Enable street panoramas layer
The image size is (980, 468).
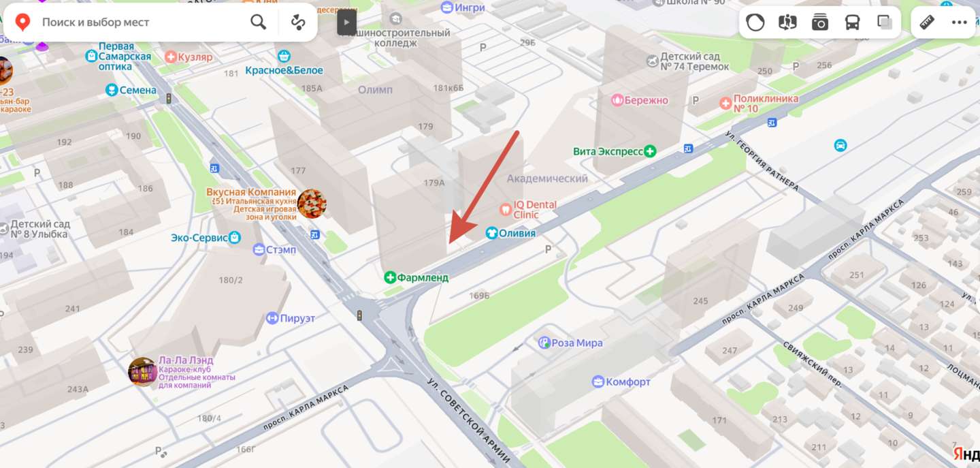click(787, 22)
